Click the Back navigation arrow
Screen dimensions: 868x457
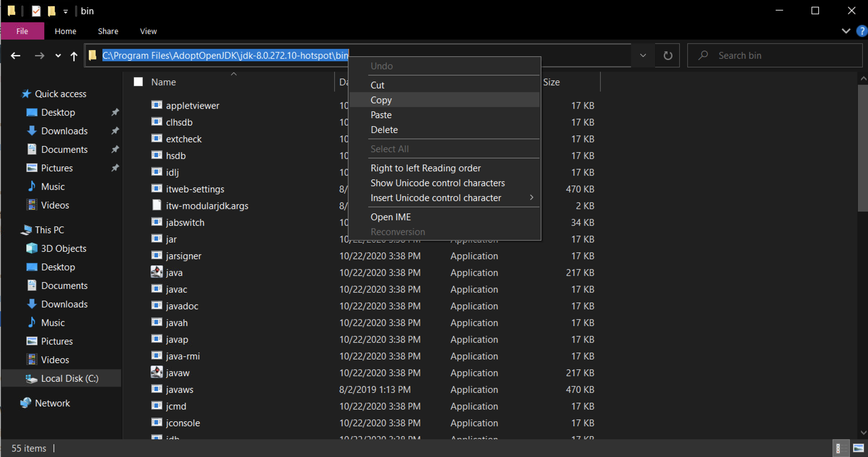pos(16,56)
